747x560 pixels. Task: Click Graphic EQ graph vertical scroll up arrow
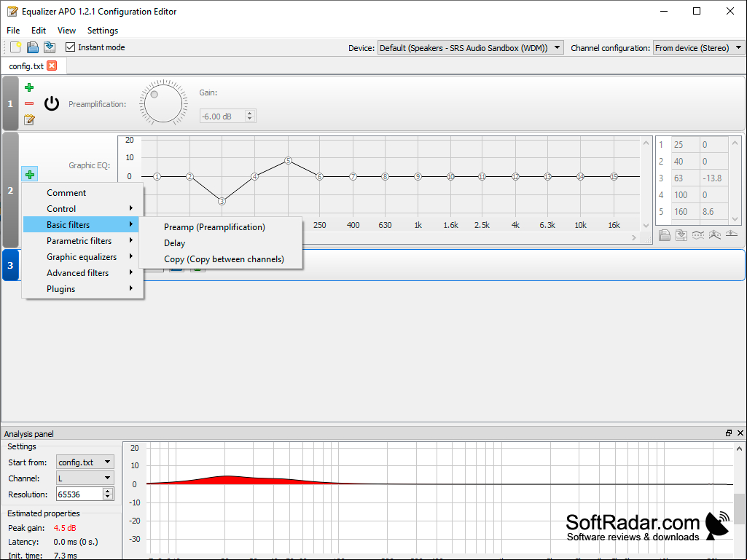(x=646, y=143)
